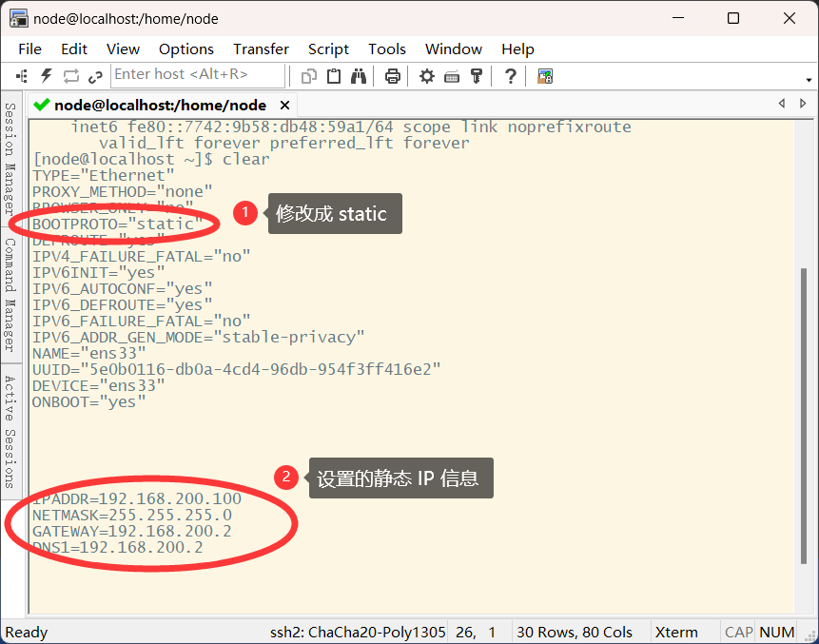Click the public key assistant icon
This screenshot has height=644, width=819.
(477, 76)
